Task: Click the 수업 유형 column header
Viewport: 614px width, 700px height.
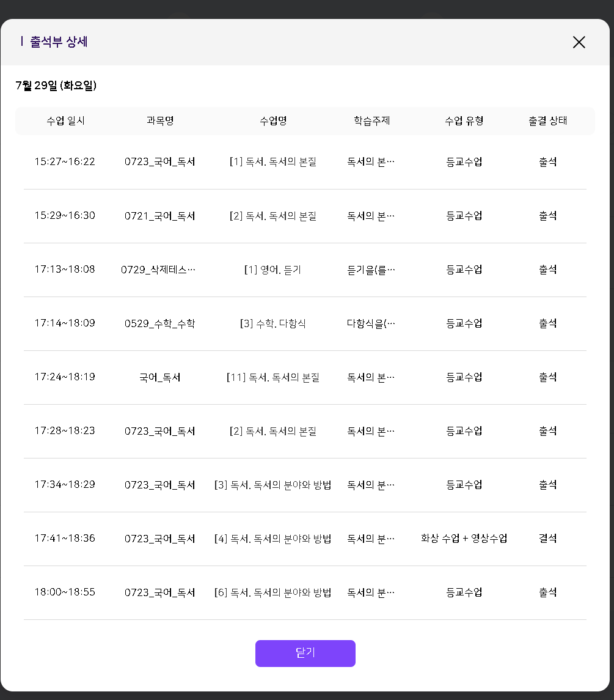Action: click(464, 121)
